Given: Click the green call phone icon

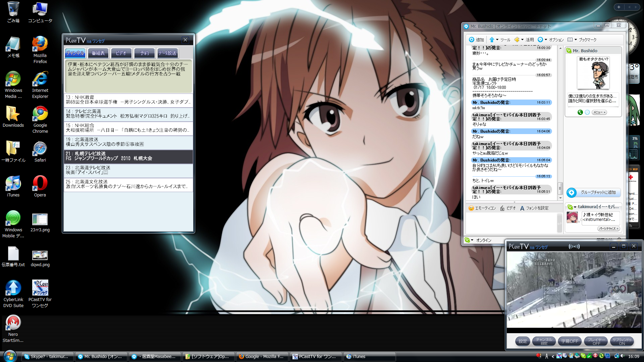Looking at the screenshot, I should tap(580, 112).
